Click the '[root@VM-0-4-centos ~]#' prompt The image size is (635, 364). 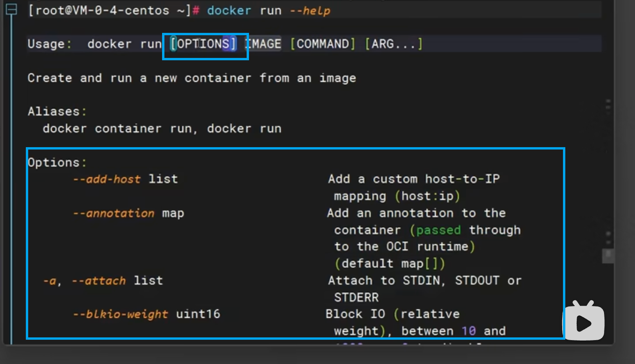coord(114,11)
